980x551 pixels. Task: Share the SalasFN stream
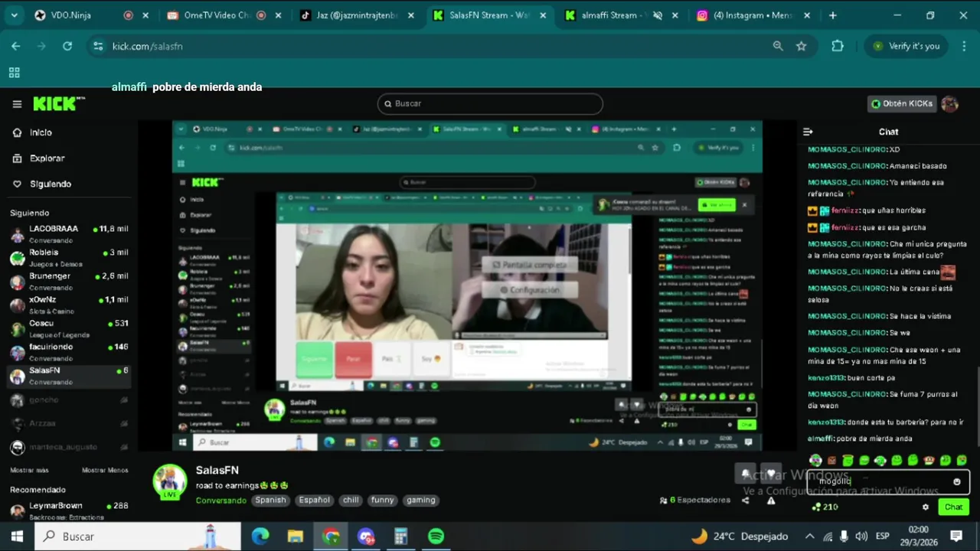point(746,500)
